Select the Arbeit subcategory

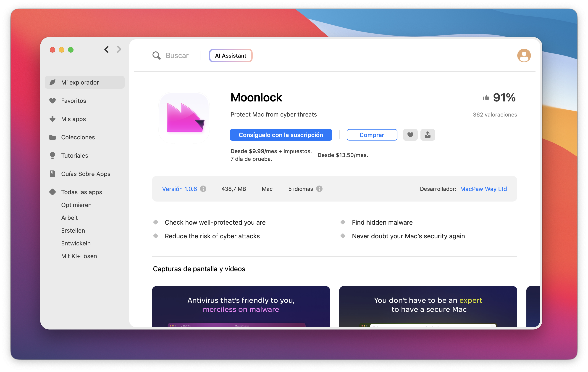pyautogui.click(x=69, y=218)
